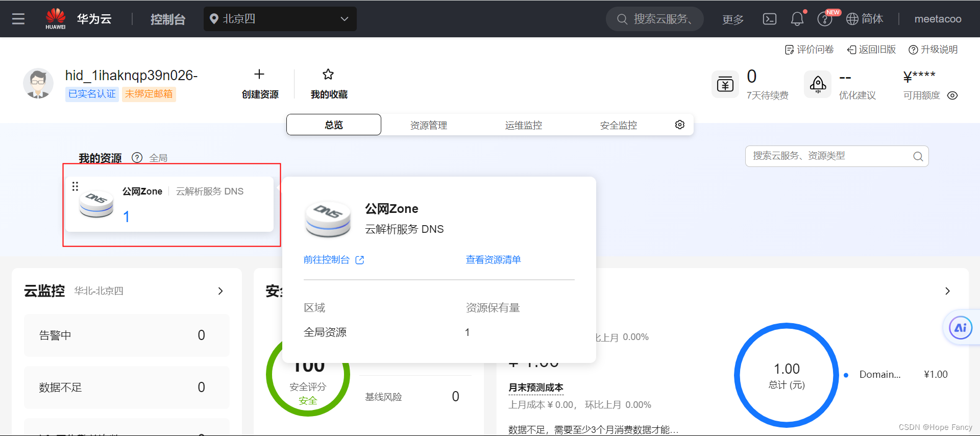
Task: Open the 更多 menu
Action: (x=733, y=19)
